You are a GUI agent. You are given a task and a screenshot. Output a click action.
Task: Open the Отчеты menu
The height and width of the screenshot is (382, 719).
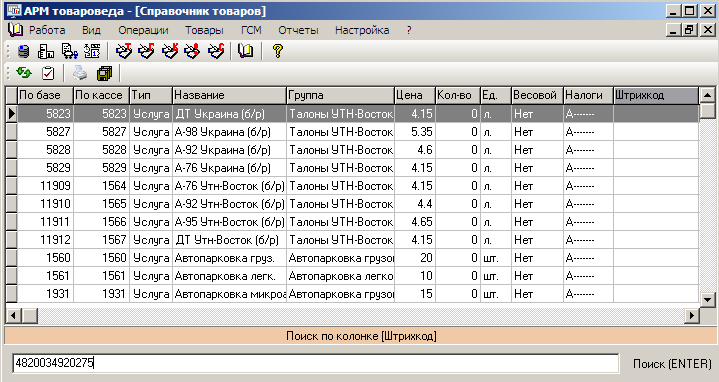[x=298, y=30]
